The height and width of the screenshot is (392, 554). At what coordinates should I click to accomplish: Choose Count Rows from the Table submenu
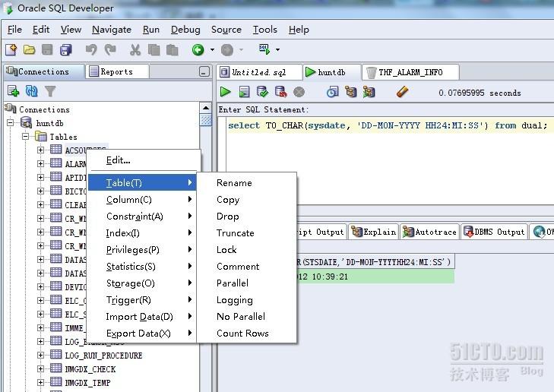[247, 334]
